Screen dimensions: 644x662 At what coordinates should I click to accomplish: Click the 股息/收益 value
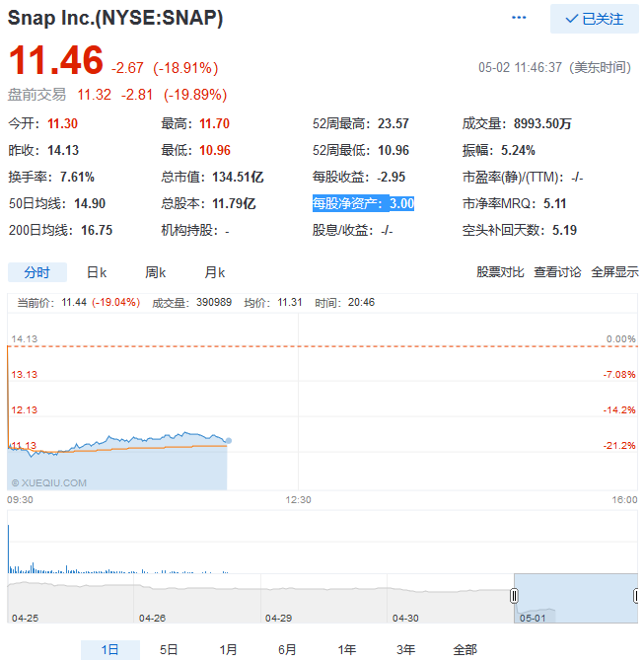387,230
